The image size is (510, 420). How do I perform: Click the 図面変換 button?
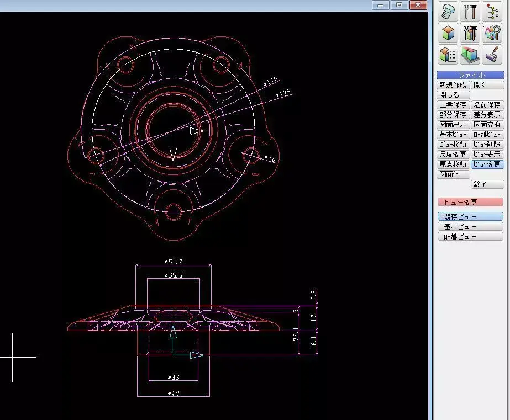487,125
